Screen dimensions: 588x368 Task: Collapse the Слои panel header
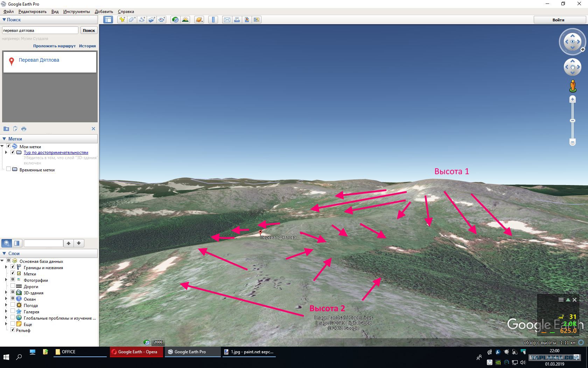[4, 253]
